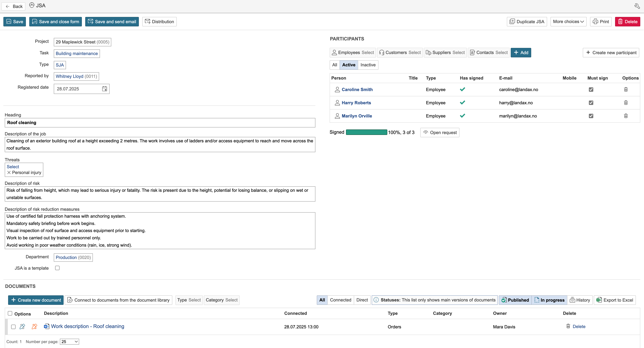Open Work description - Roof cleaning link
644x348 pixels.
pyautogui.click(x=87, y=327)
